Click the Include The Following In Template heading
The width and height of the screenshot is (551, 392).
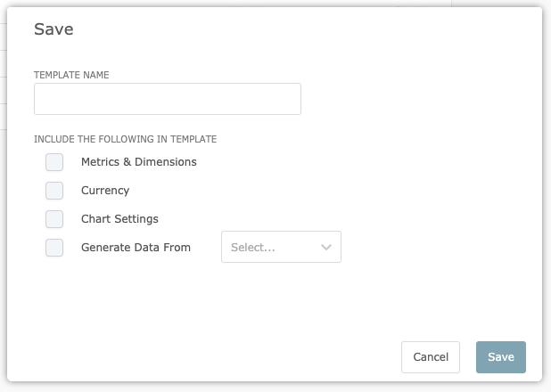[125, 139]
